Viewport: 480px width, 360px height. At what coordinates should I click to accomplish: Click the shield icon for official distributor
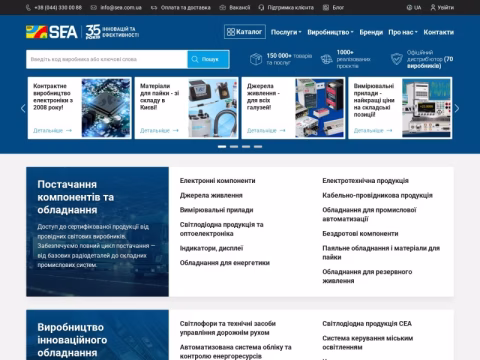tap(397, 59)
